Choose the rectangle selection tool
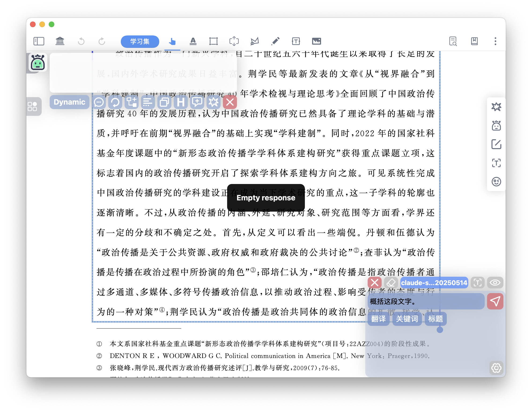 point(213,41)
